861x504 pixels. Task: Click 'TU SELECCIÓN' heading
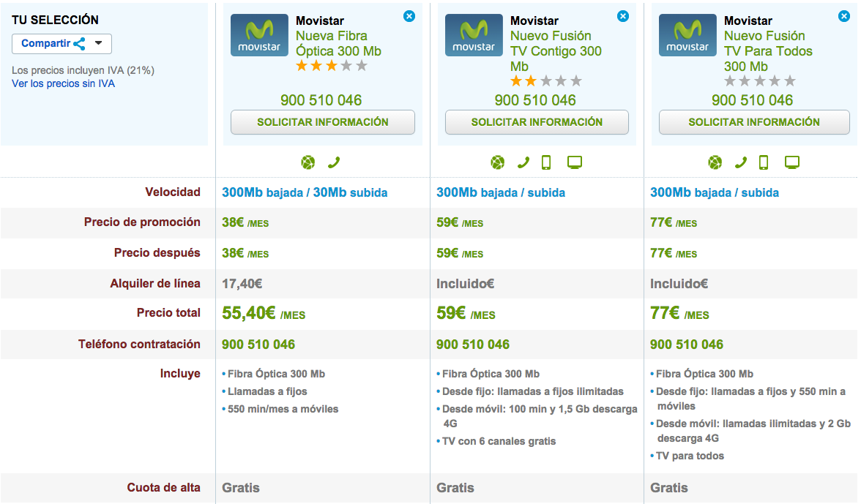[56, 20]
